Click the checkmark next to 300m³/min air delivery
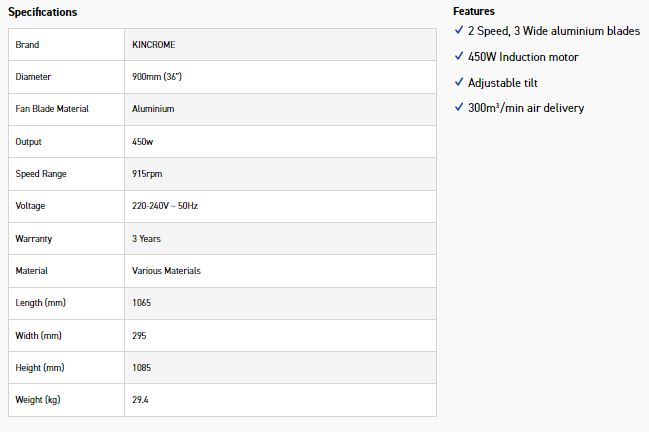The image size is (649, 432). 458,108
